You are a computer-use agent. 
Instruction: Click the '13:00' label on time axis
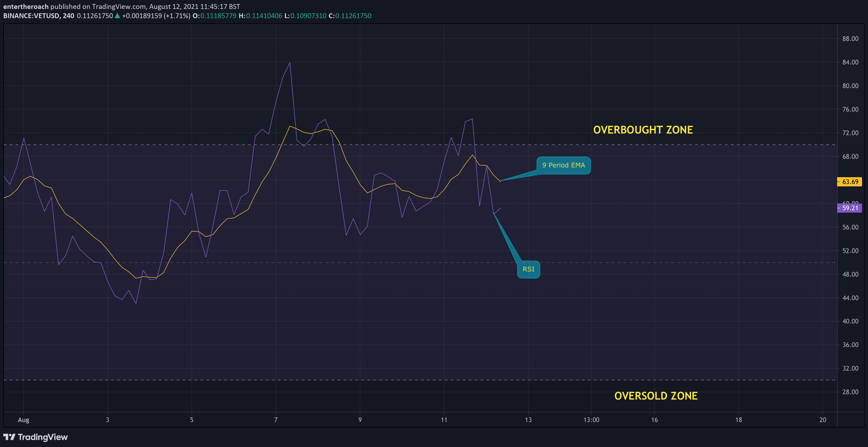[591, 420]
